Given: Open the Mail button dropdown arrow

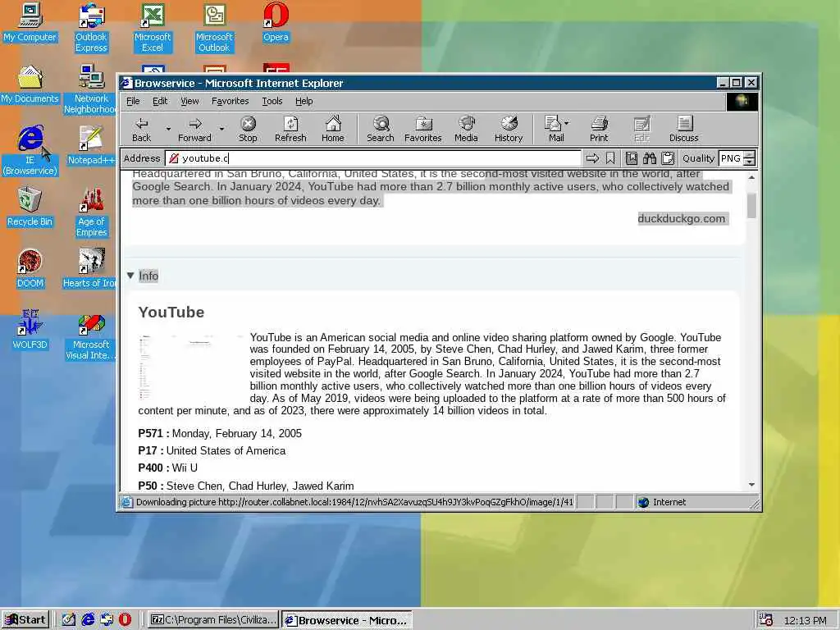Looking at the screenshot, I should 567,123.
